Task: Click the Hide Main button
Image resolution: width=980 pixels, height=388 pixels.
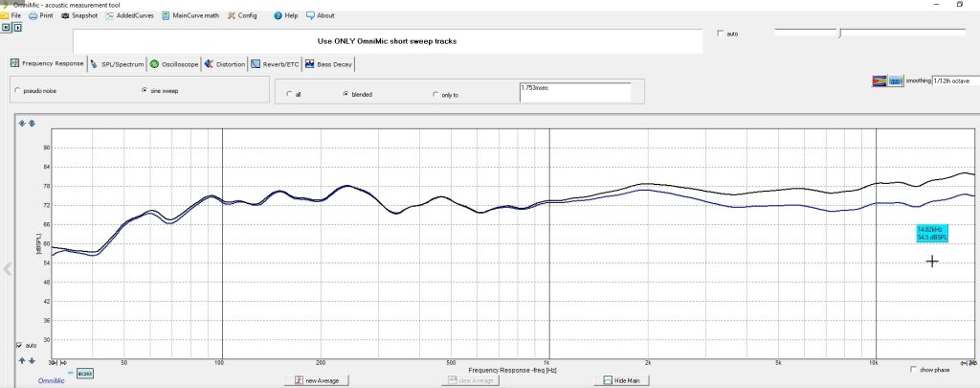Action: click(x=621, y=380)
